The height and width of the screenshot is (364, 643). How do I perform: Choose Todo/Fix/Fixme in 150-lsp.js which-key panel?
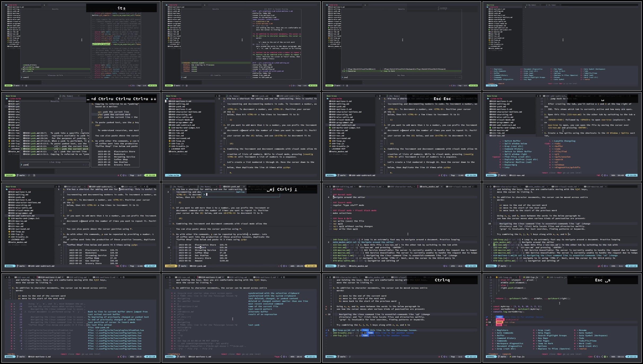click(588, 341)
